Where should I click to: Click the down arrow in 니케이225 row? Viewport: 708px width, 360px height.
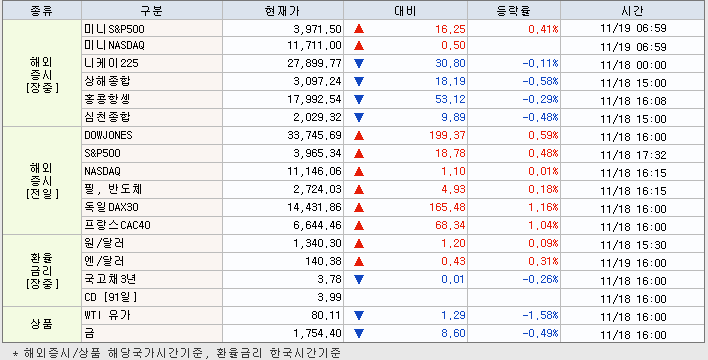pyautogui.click(x=359, y=63)
